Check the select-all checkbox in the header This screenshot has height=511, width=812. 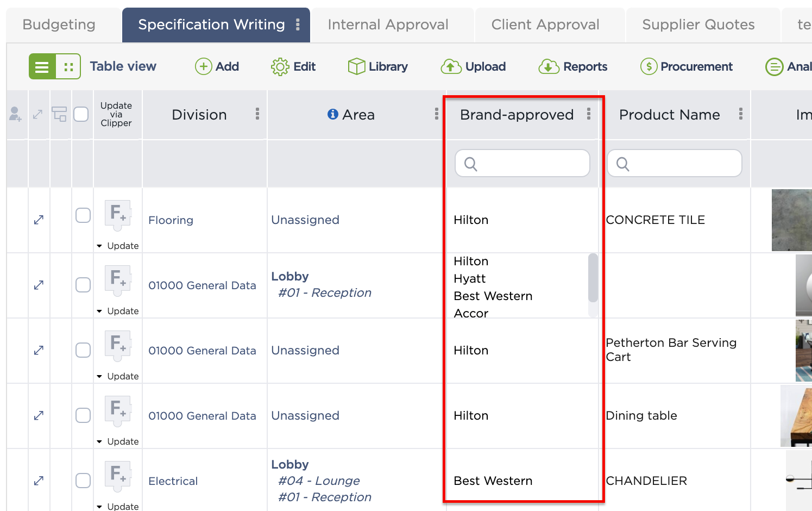(81, 114)
